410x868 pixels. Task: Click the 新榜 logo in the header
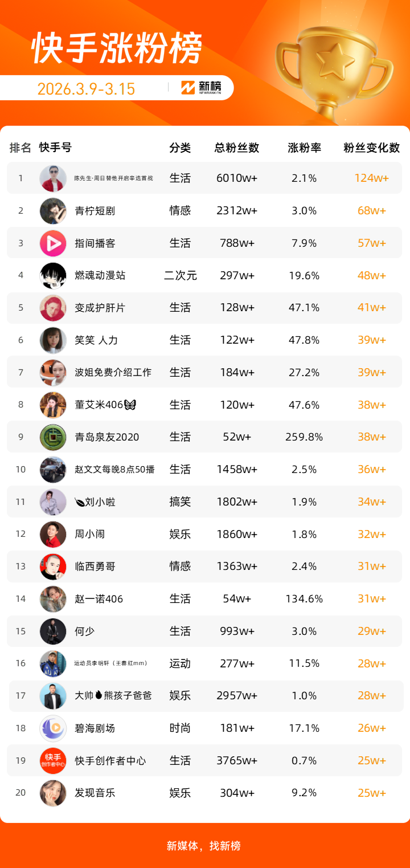(x=201, y=87)
